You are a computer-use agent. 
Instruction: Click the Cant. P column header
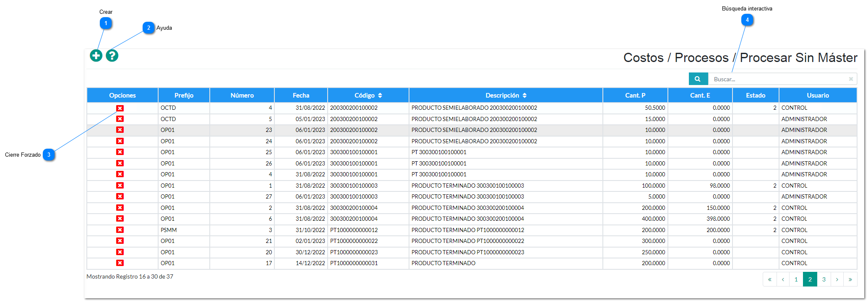click(635, 95)
